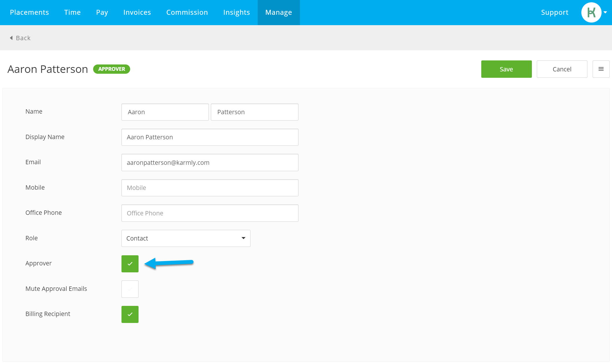Click the Mute Approval Emails label
The image size is (612, 364).
click(x=56, y=289)
